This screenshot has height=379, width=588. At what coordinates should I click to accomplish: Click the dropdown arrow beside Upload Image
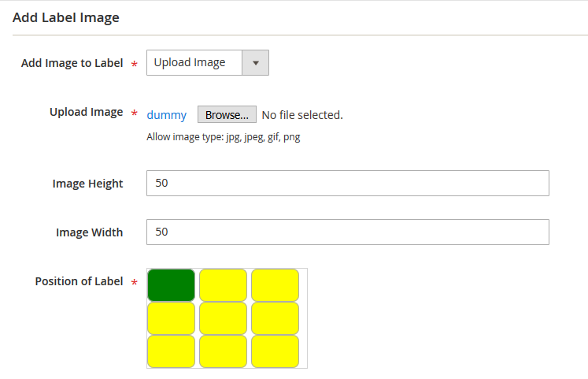[x=255, y=63]
